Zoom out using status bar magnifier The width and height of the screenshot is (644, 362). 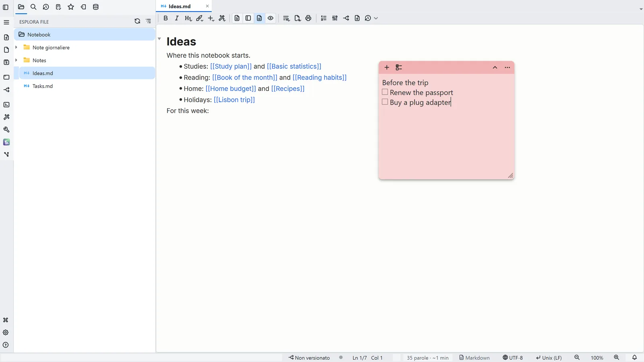click(577, 358)
